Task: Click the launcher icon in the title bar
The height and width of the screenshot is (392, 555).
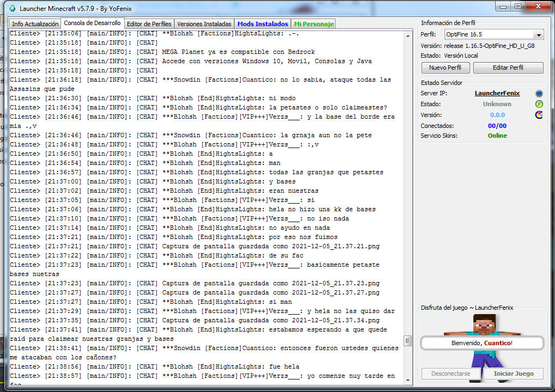Action: (x=11, y=8)
